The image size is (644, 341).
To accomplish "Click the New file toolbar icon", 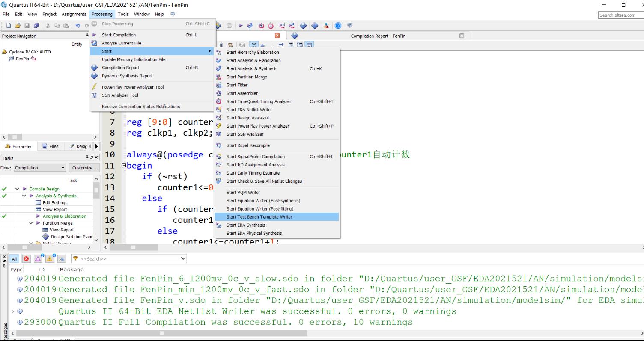I will [x=9, y=26].
